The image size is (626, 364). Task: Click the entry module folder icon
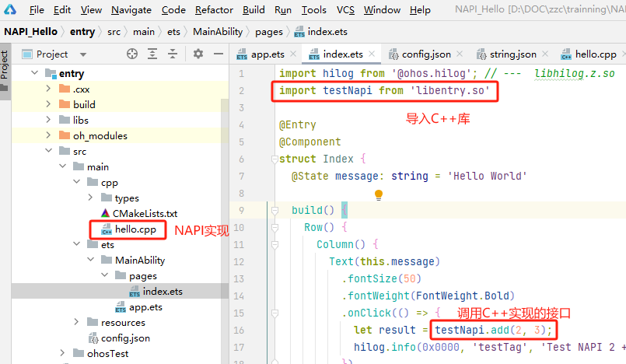[x=51, y=73]
